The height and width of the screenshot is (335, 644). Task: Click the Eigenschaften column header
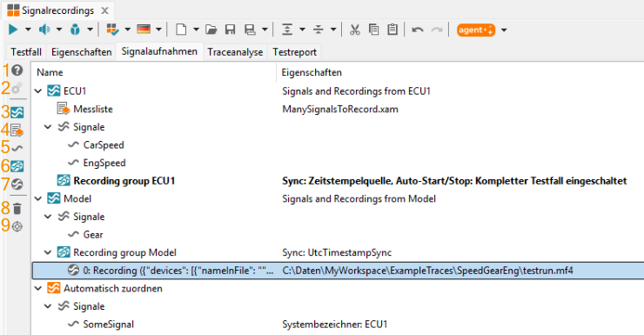312,73
